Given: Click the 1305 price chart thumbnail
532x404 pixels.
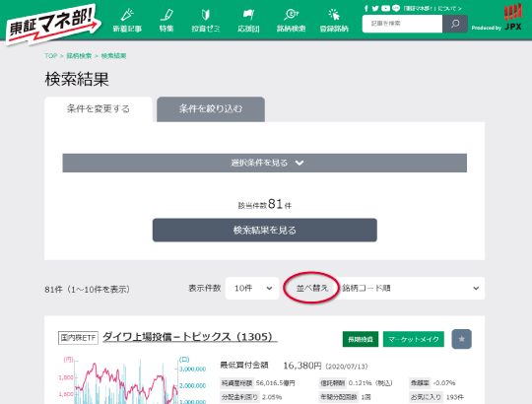Looking at the screenshot, I should click(132, 380).
